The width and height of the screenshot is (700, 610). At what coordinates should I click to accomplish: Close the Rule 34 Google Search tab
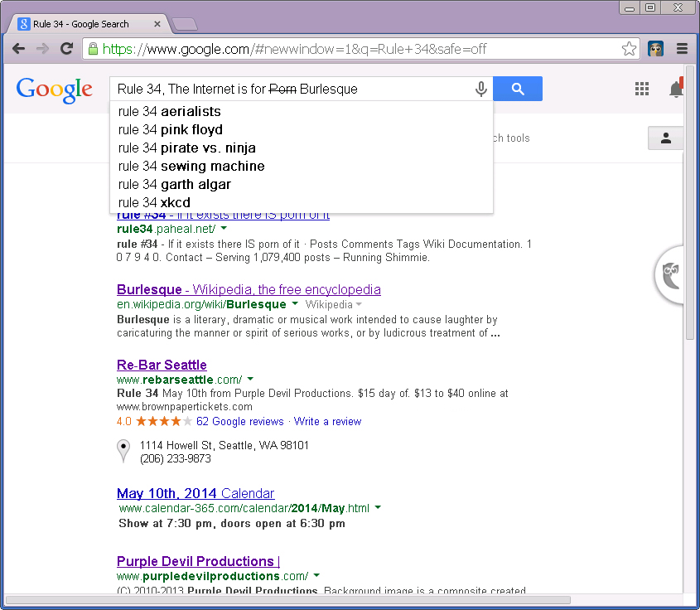click(157, 24)
